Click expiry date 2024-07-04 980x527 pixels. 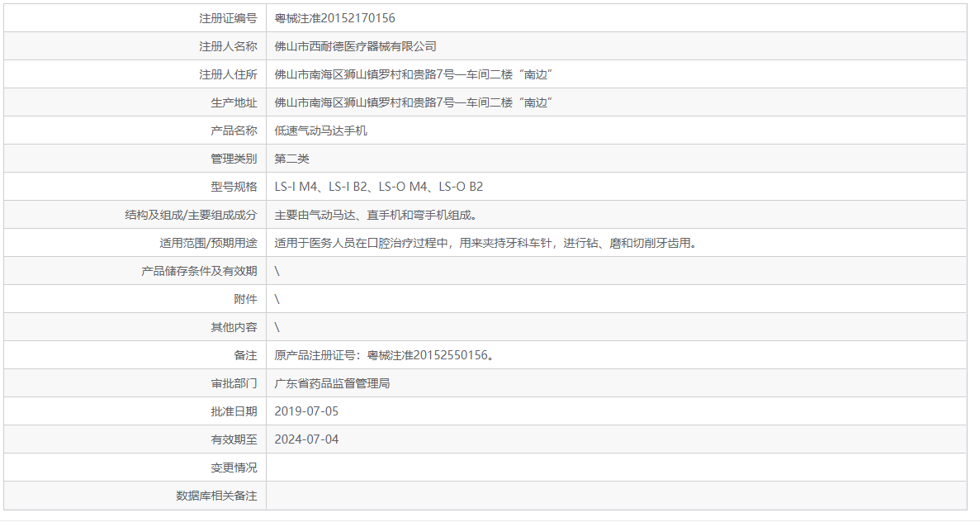(x=306, y=439)
